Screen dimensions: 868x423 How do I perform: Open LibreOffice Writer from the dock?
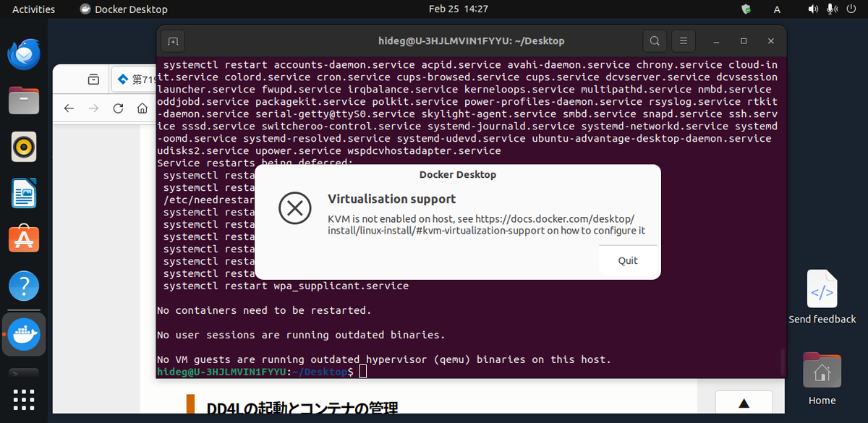[24, 193]
